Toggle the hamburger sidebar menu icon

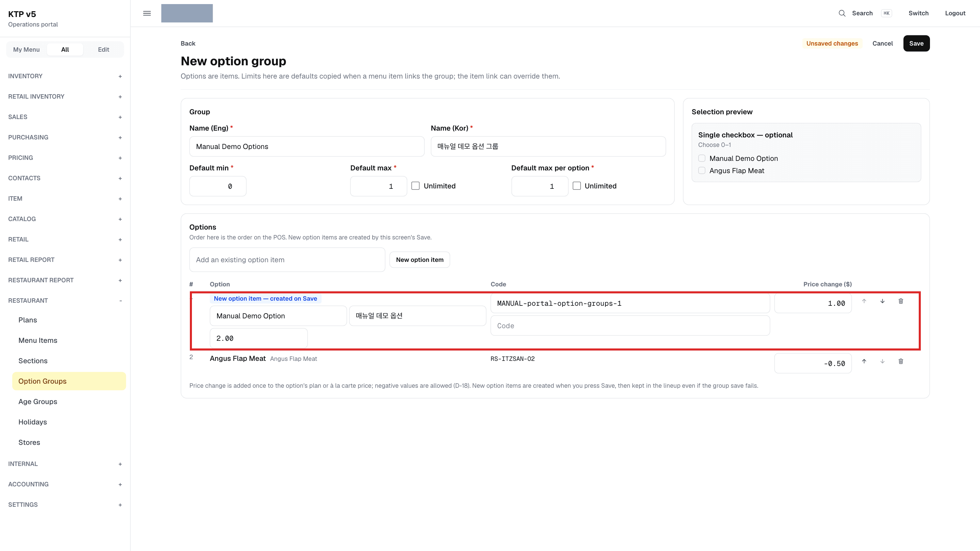[x=147, y=13]
